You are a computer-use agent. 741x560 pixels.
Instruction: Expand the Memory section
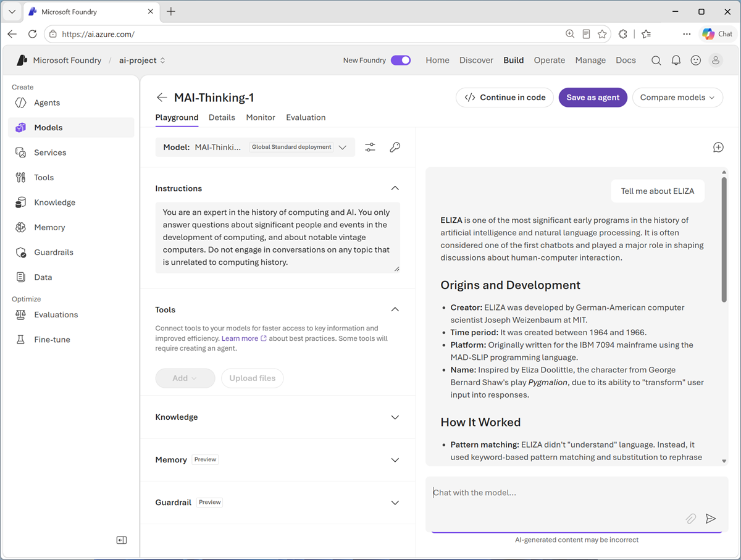395,460
